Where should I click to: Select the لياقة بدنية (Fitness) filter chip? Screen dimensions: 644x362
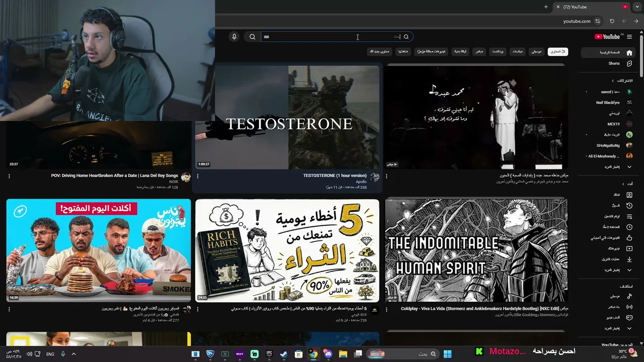(x=460, y=51)
